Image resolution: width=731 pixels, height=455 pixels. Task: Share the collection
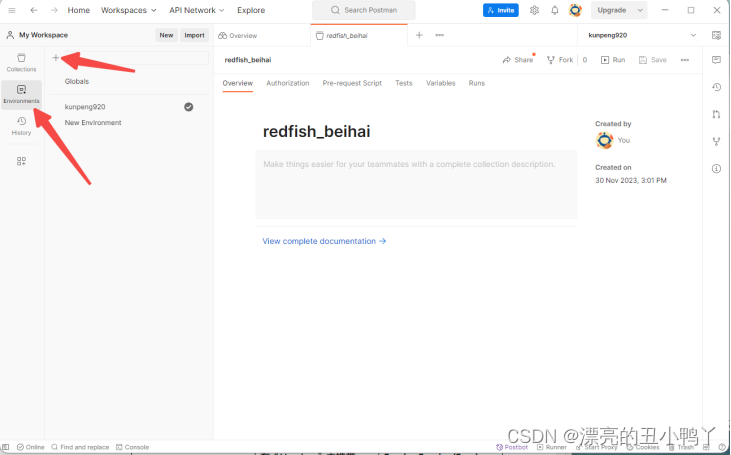click(x=517, y=60)
